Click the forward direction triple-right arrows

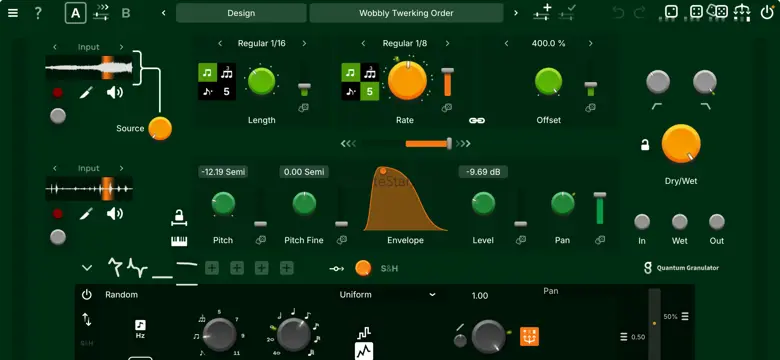(x=463, y=144)
